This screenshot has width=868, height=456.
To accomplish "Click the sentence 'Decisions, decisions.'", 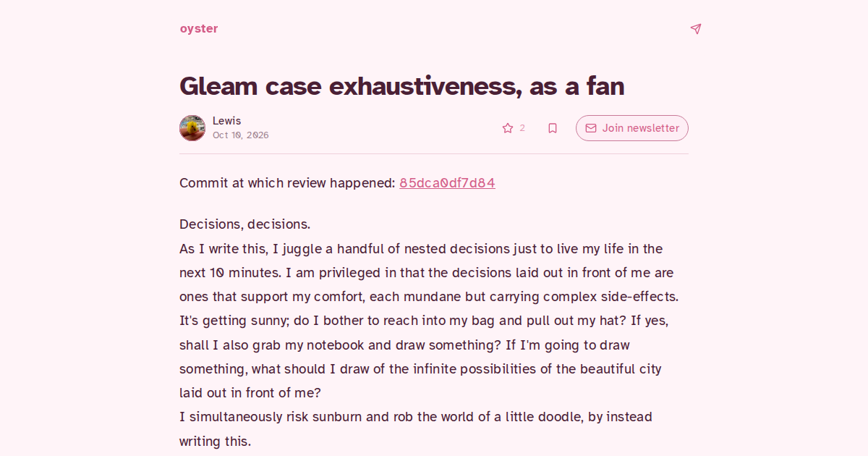I will (244, 224).
